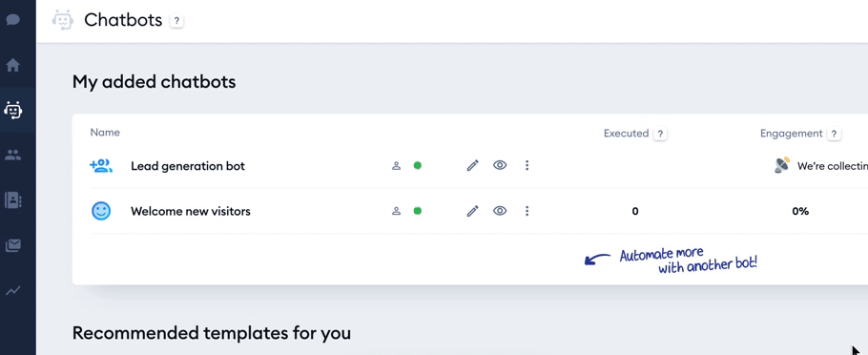
Task: Preview Lead generation bot with eye icon
Action: [x=500, y=165]
